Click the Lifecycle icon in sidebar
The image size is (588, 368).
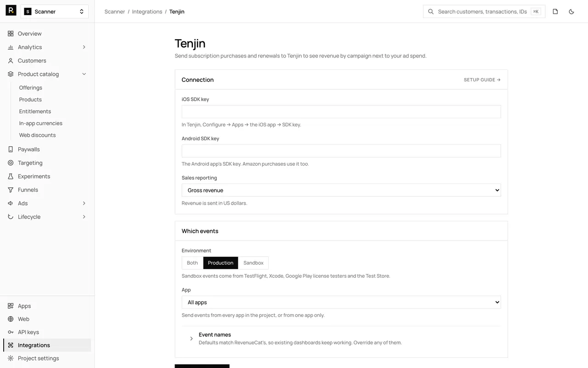11,217
